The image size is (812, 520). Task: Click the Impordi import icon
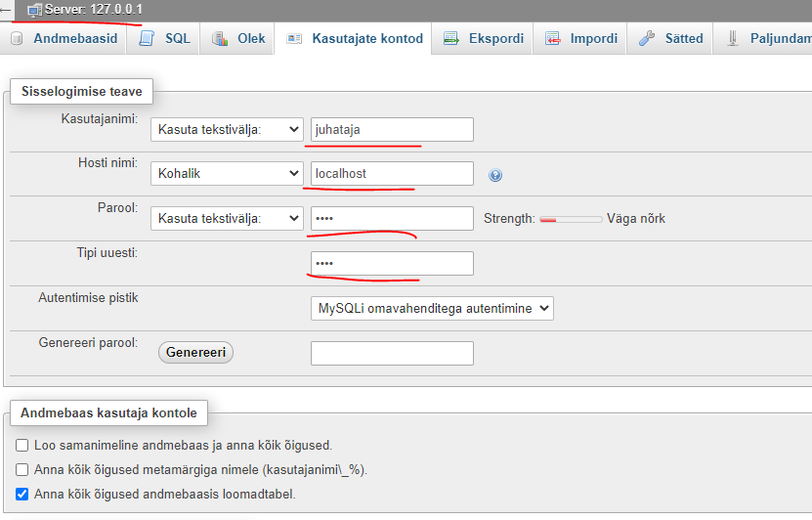click(553, 39)
